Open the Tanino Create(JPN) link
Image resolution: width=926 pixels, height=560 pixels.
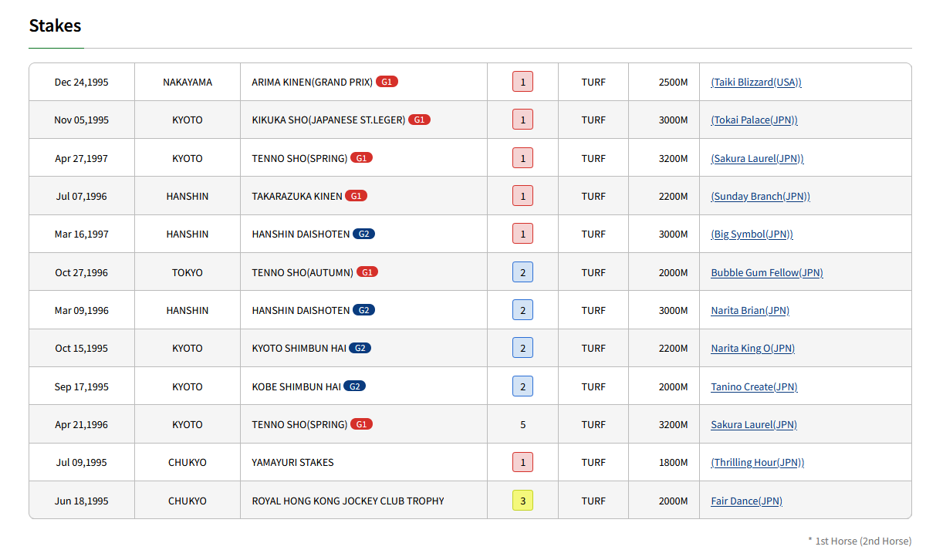click(x=754, y=386)
